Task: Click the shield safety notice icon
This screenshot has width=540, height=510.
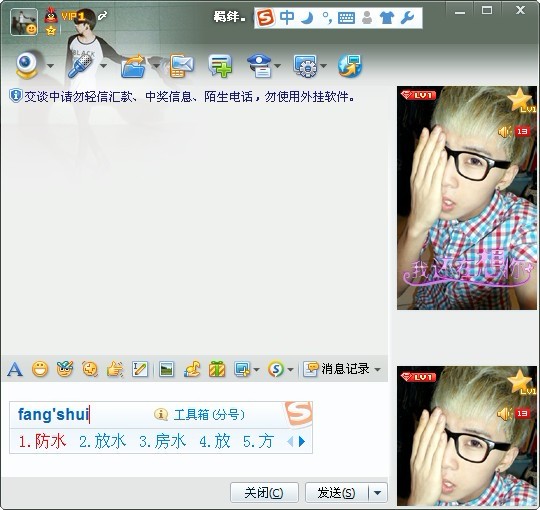Action: click(15, 96)
